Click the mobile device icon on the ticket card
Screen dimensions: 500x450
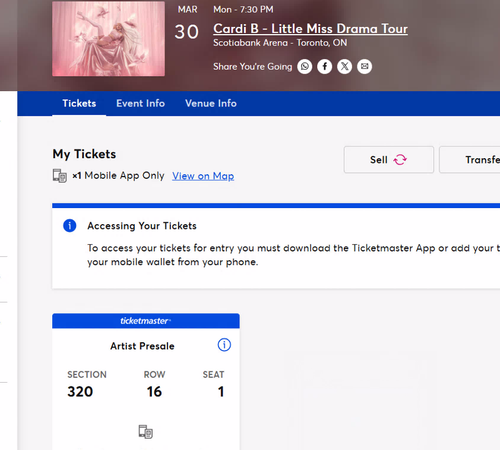[x=146, y=432]
